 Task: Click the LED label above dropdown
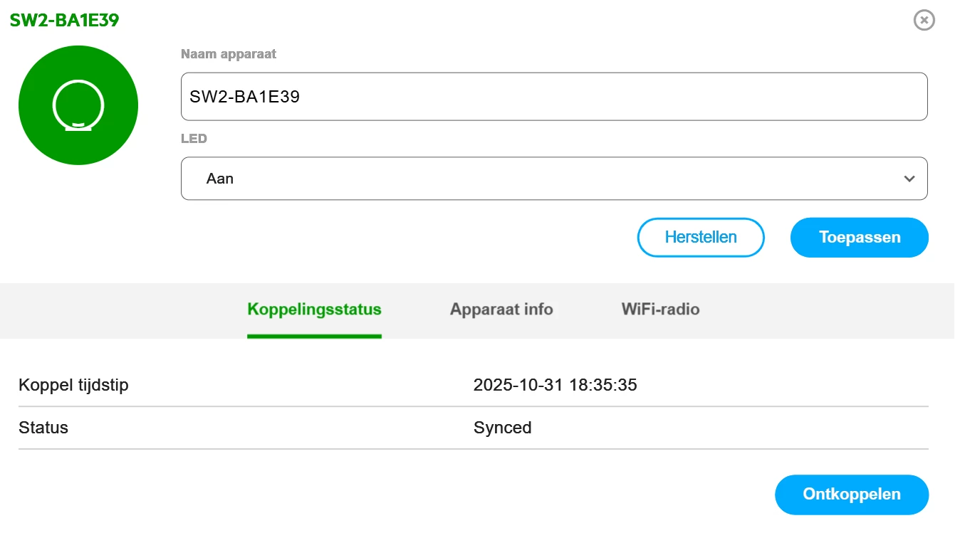tap(194, 139)
